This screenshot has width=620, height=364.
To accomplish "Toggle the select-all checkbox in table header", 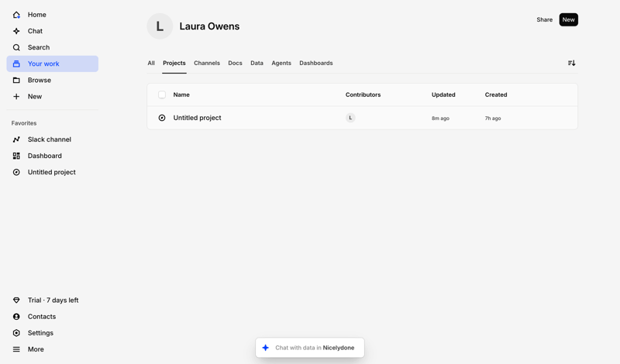I will point(162,94).
